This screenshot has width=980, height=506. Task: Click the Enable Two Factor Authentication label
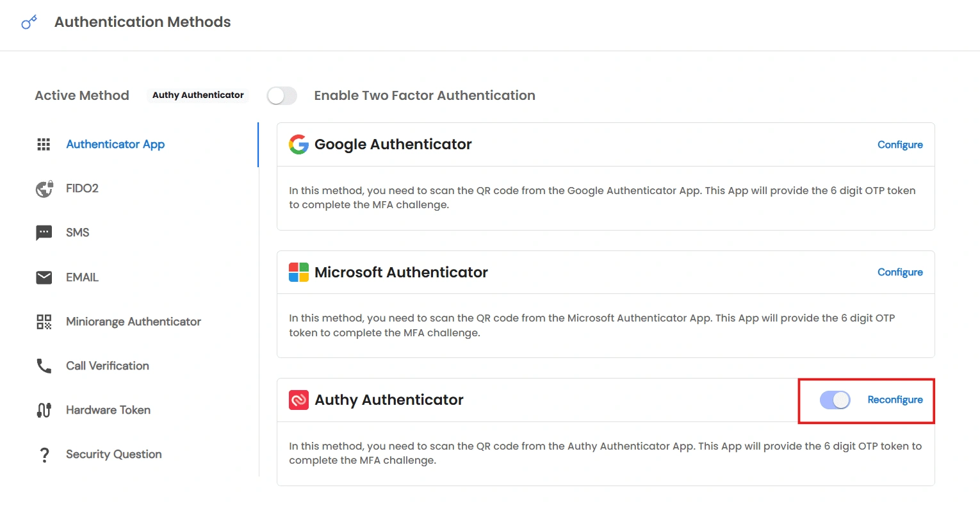pyautogui.click(x=425, y=95)
